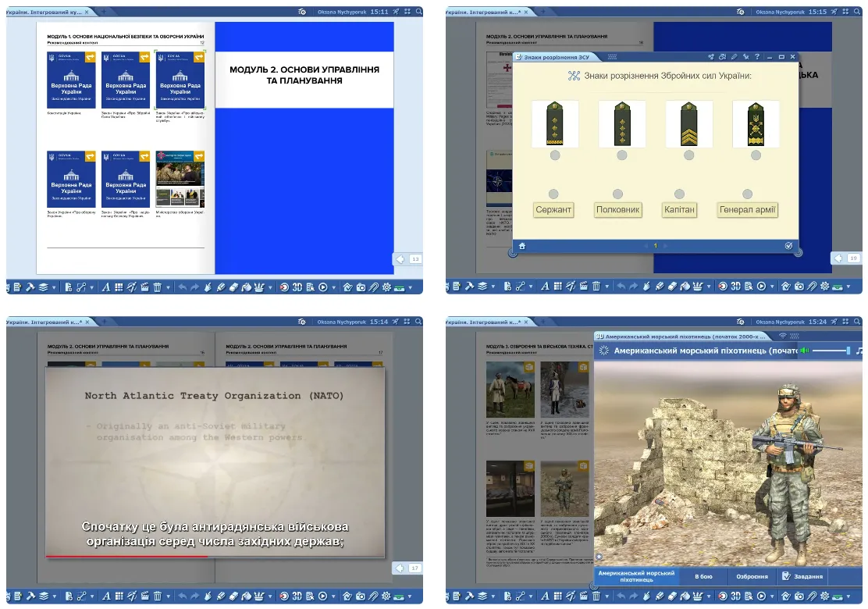Open the table tool in top-left window toolbar
This screenshot has width=868, height=609.
click(x=119, y=287)
